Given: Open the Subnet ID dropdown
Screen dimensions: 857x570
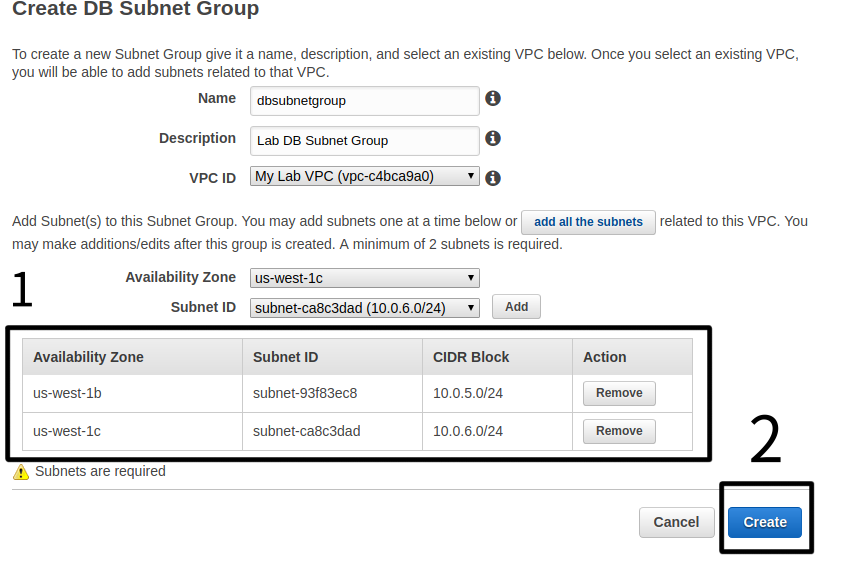Looking at the screenshot, I should (365, 308).
